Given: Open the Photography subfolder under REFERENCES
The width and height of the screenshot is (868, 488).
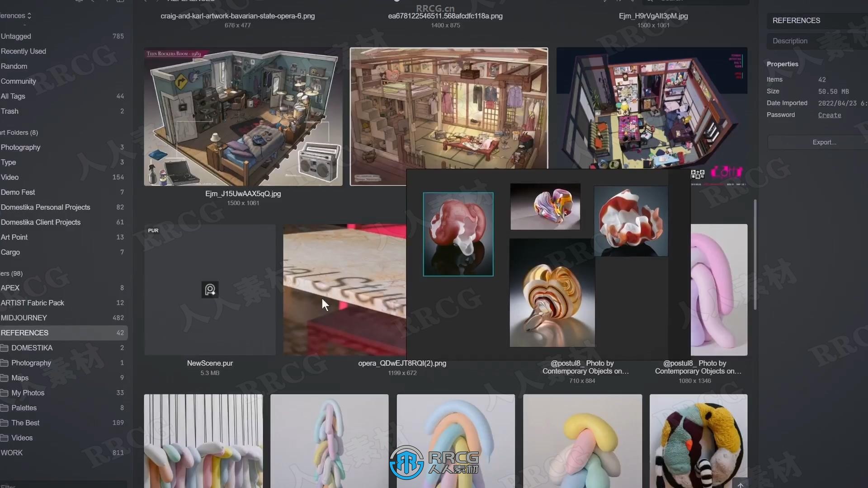Looking at the screenshot, I should [63, 363].
